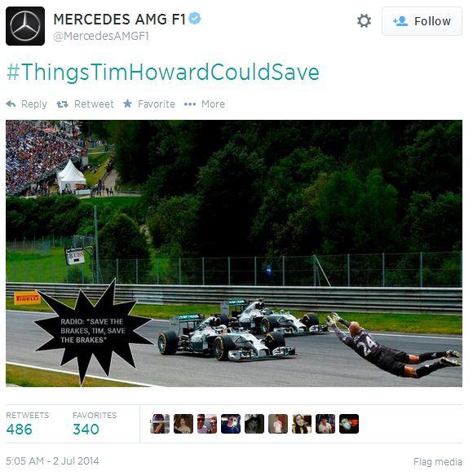Image resolution: width=473 pixels, height=476 pixels.
Task: Open the first user avatar thumbnail
Action: (x=160, y=424)
